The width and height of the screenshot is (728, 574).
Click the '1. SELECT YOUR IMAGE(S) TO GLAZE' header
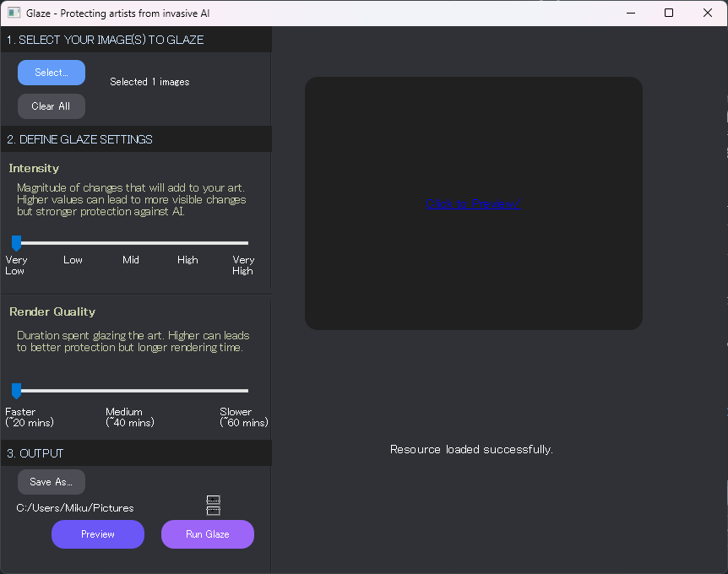click(x=136, y=40)
